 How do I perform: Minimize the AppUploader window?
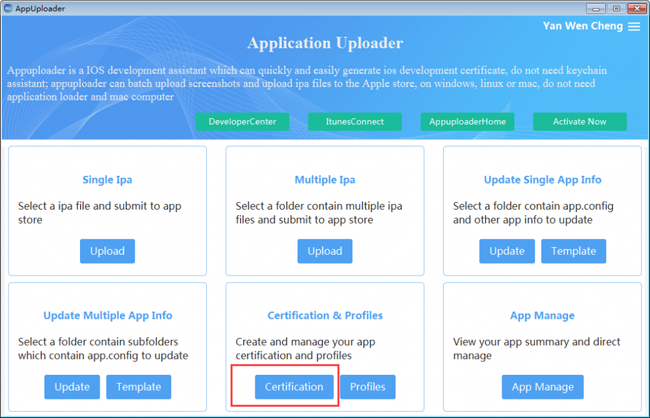(x=596, y=8)
